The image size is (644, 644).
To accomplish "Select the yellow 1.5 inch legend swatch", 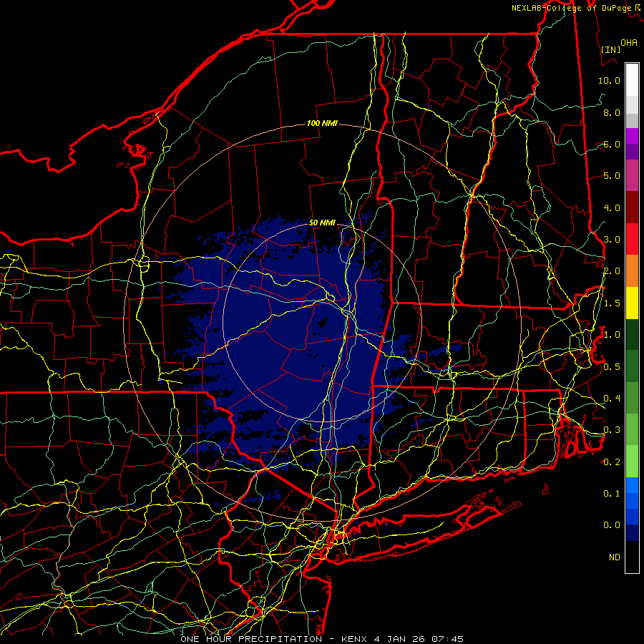I will [632, 303].
